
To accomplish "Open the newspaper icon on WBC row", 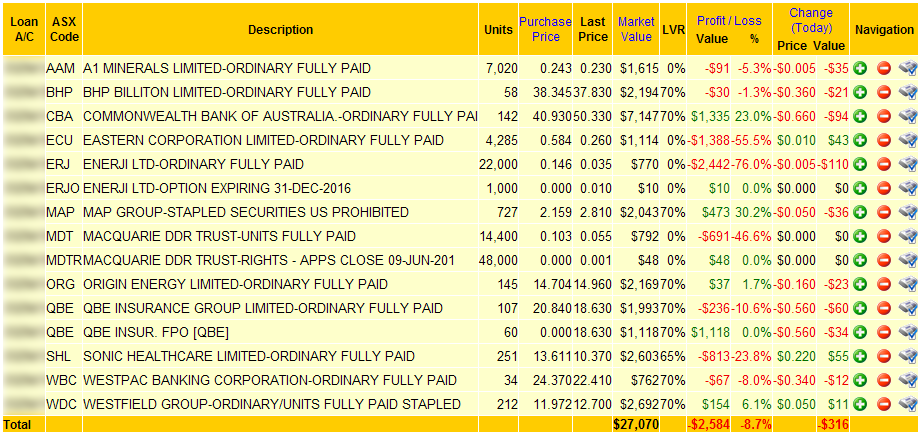I will [x=908, y=380].
